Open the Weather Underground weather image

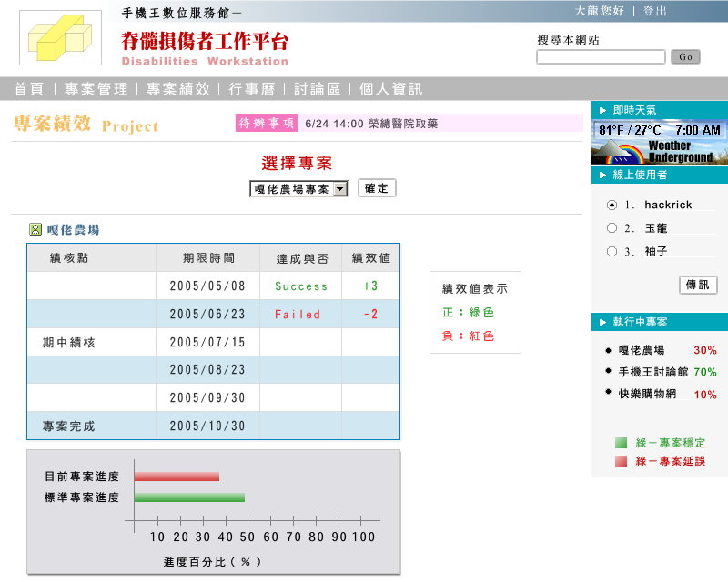660,142
